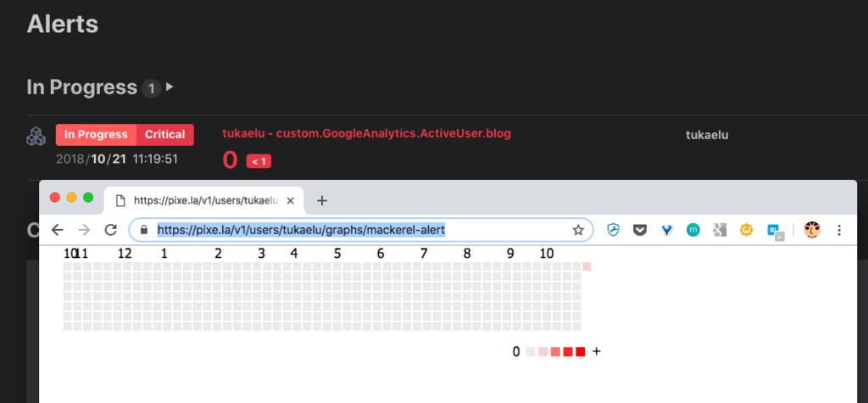The image size is (868, 403).
Task: Go back with the browser back arrow
Action: [x=57, y=230]
